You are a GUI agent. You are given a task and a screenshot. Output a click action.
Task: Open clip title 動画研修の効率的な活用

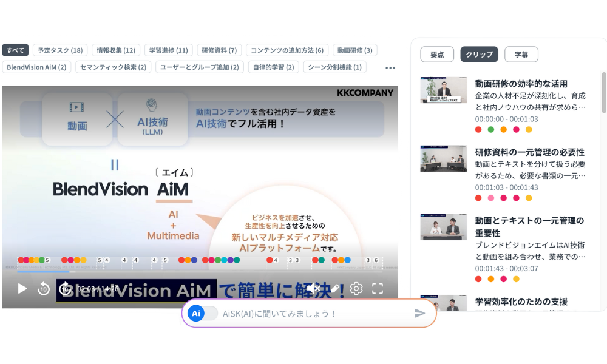click(521, 84)
